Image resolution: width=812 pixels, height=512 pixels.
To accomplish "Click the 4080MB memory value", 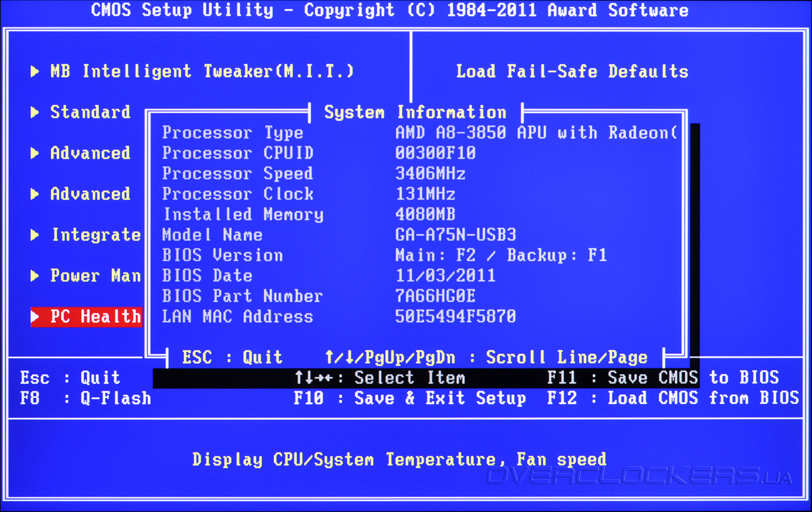I will 426,214.
